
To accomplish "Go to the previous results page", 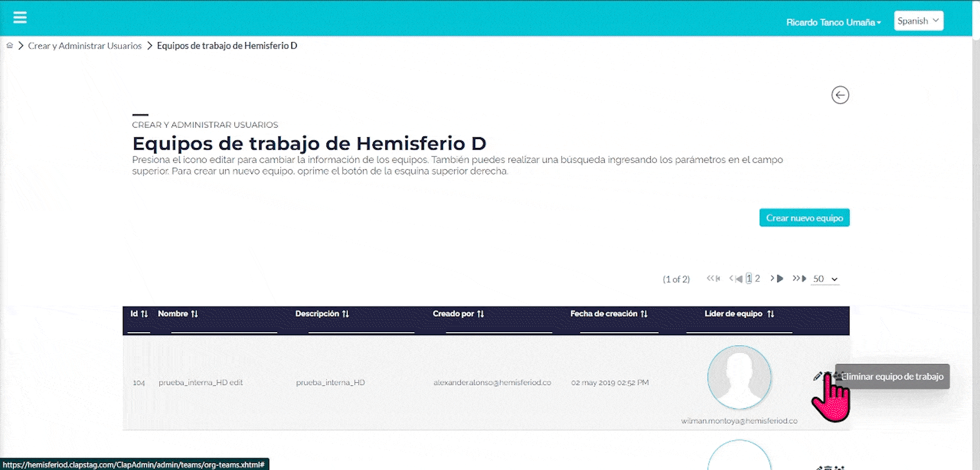I will [x=736, y=278].
